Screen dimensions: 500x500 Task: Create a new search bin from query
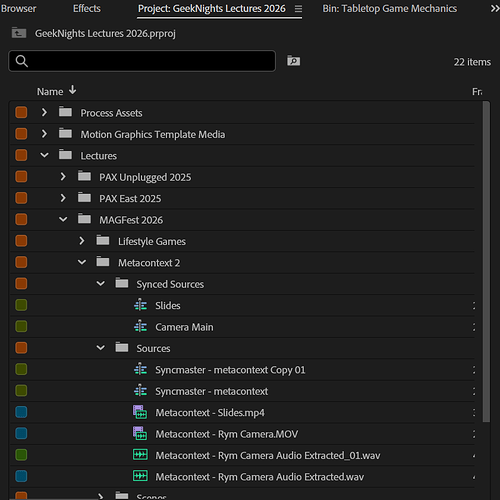293,61
